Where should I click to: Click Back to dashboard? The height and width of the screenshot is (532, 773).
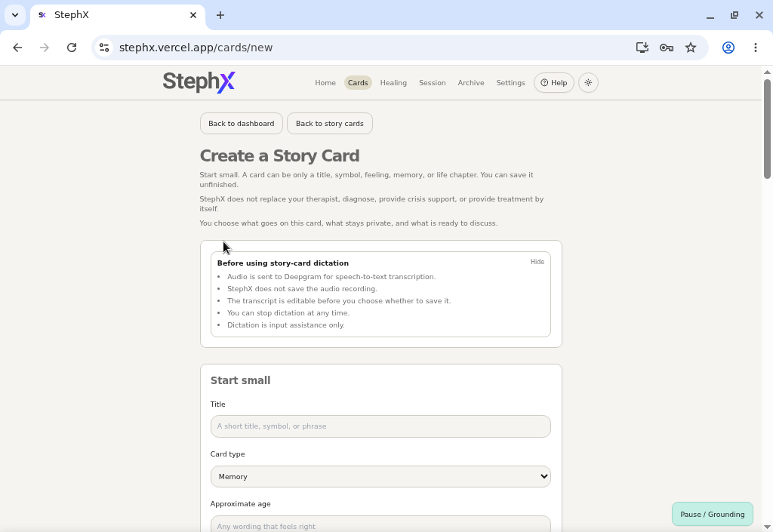241,124
